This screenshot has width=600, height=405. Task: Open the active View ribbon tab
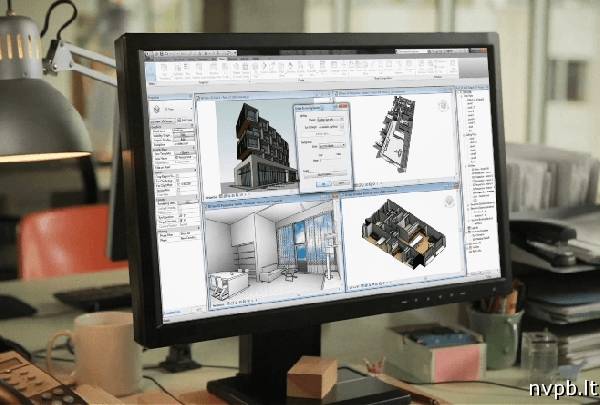tap(222, 58)
